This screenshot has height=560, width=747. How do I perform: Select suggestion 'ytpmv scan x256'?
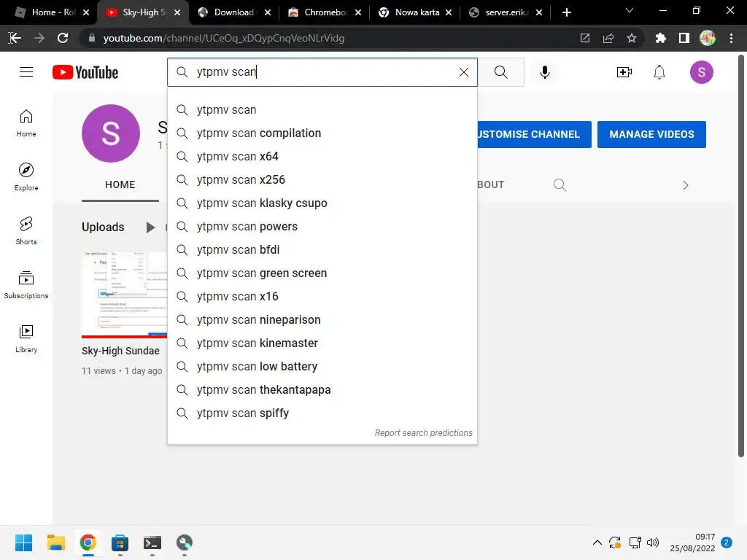[322, 180]
